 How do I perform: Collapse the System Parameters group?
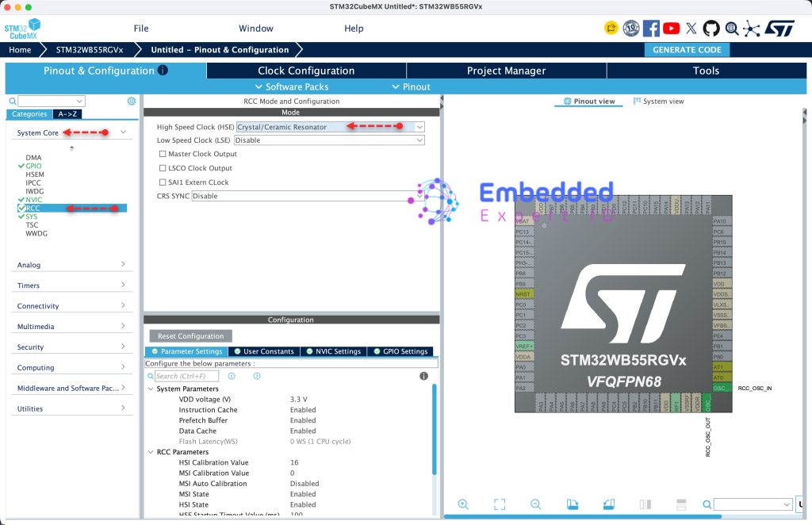pos(151,389)
